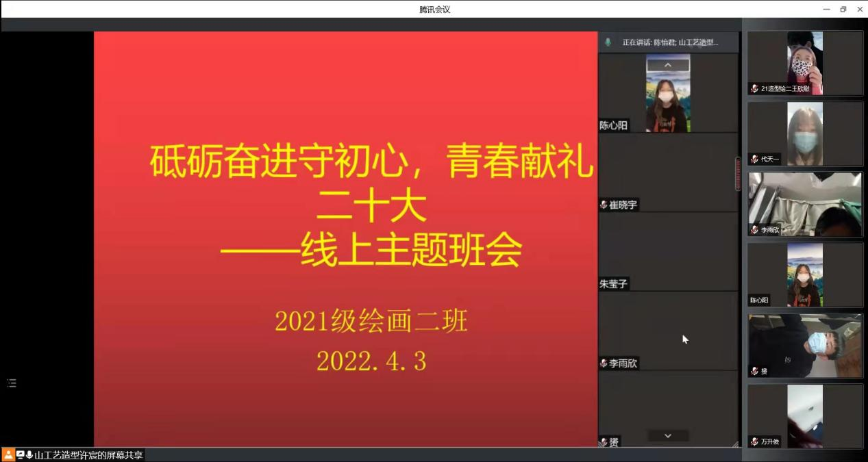Click the muted mic icon on 21造型绘二王欣慰
868x462 pixels.
(754, 88)
